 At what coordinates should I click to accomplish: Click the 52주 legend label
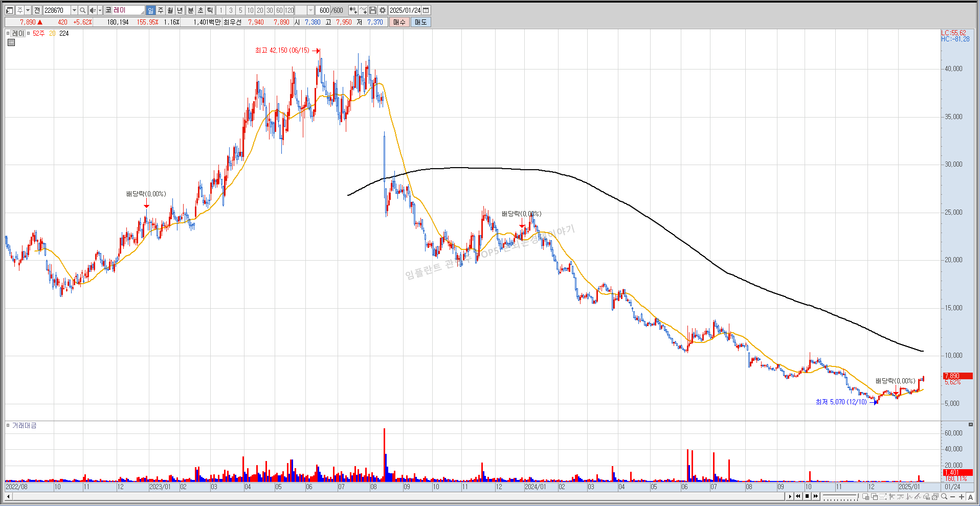point(38,33)
